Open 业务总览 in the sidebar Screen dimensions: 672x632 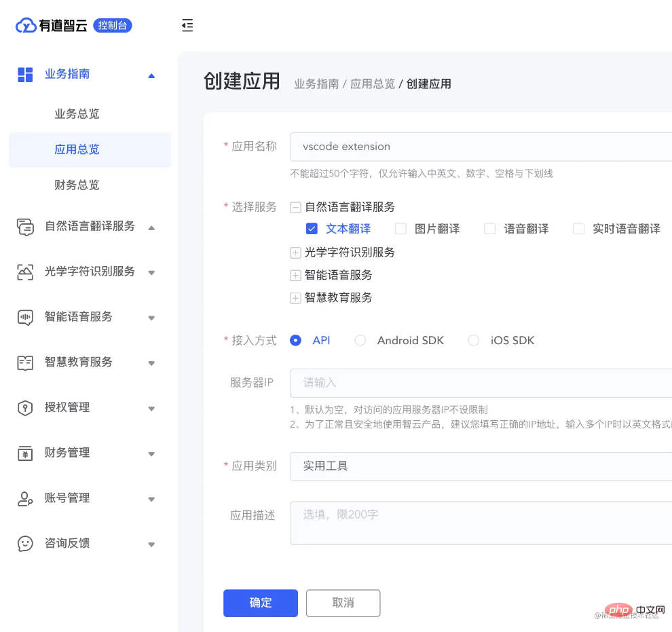[x=77, y=114]
